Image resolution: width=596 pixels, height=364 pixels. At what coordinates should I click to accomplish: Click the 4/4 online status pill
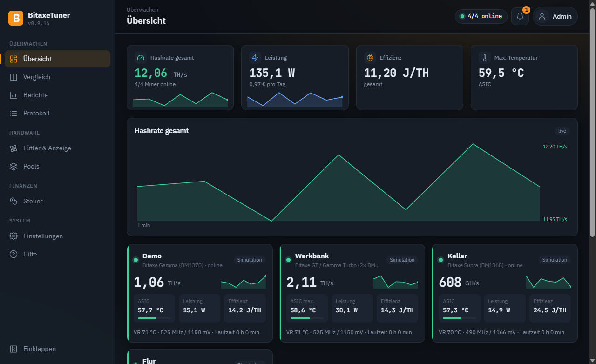click(481, 16)
